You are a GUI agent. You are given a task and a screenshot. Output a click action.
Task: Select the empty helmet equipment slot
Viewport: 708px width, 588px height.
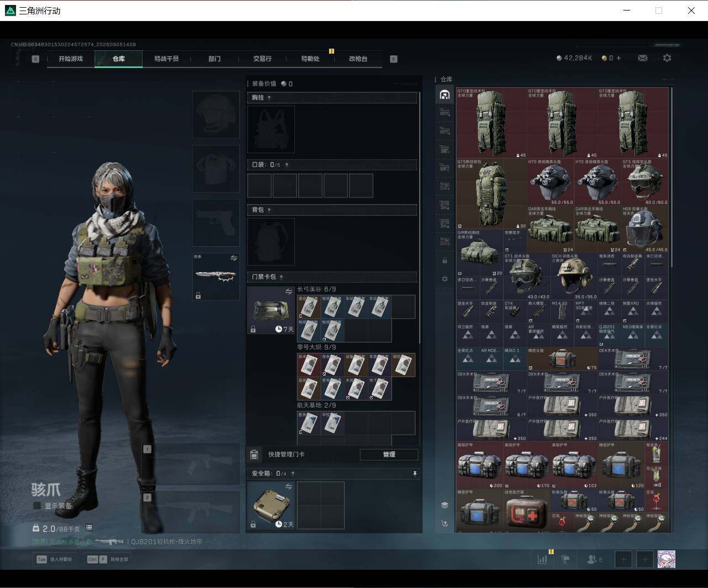point(216,115)
